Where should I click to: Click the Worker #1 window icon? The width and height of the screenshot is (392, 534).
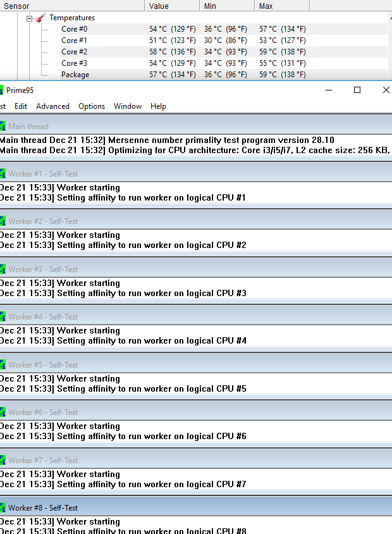point(3,174)
